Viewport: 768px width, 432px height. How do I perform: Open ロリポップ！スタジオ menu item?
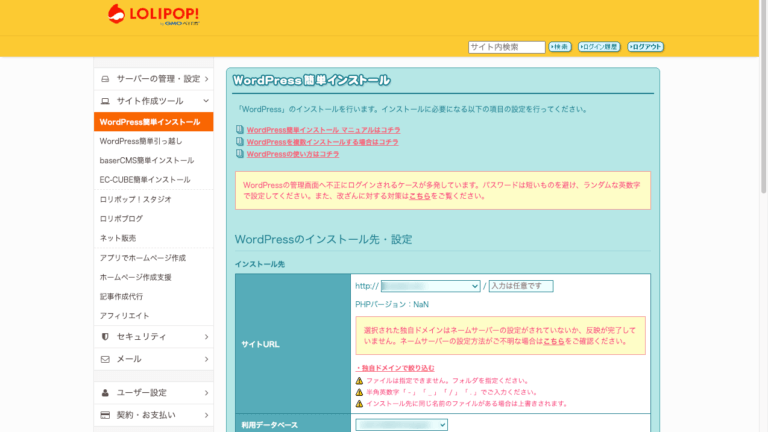point(153,199)
